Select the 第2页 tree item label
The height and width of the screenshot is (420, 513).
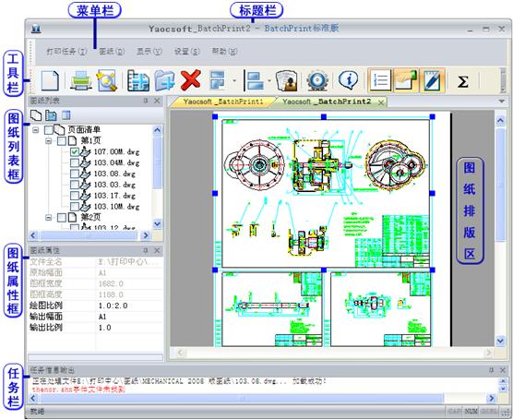point(90,217)
